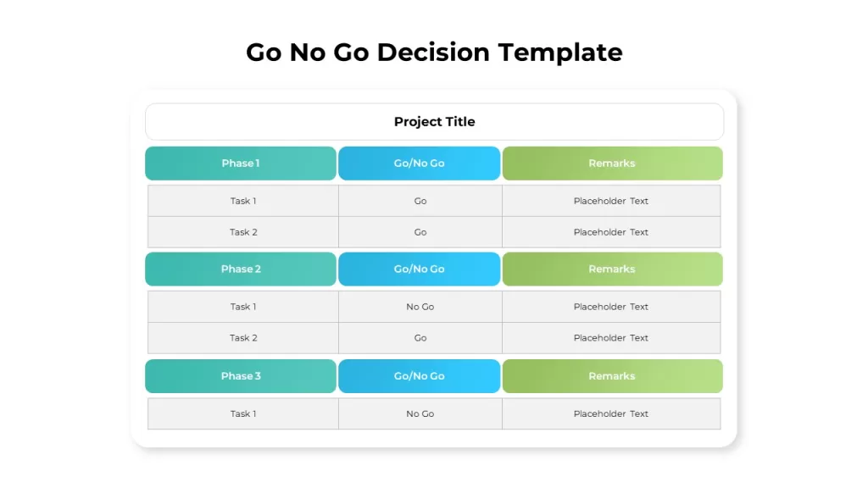
Task: Select the 'No Go' cell under Phase 2
Action: [x=420, y=307]
